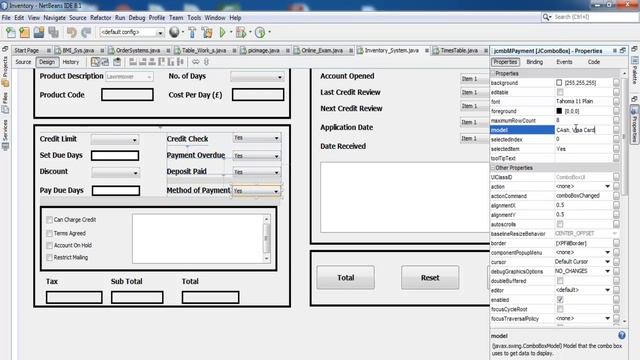640x360 pixels.
Task: Toggle the doubleBuffered property checkbox
Action: pyautogui.click(x=560, y=281)
